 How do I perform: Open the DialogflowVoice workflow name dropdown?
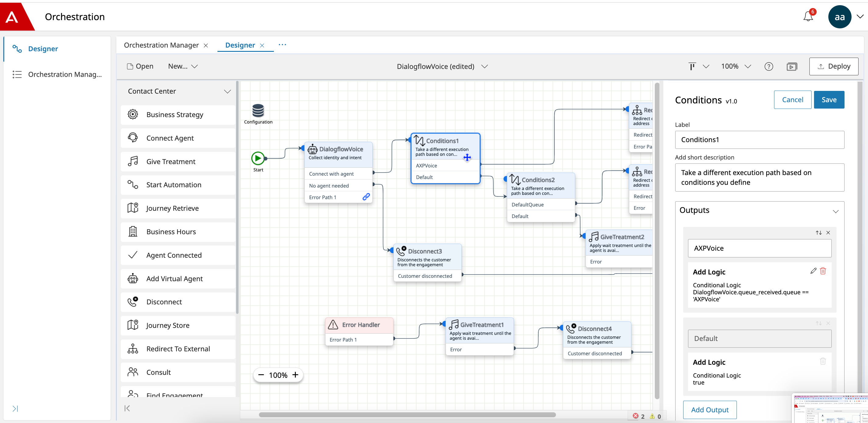[x=484, y=66]
